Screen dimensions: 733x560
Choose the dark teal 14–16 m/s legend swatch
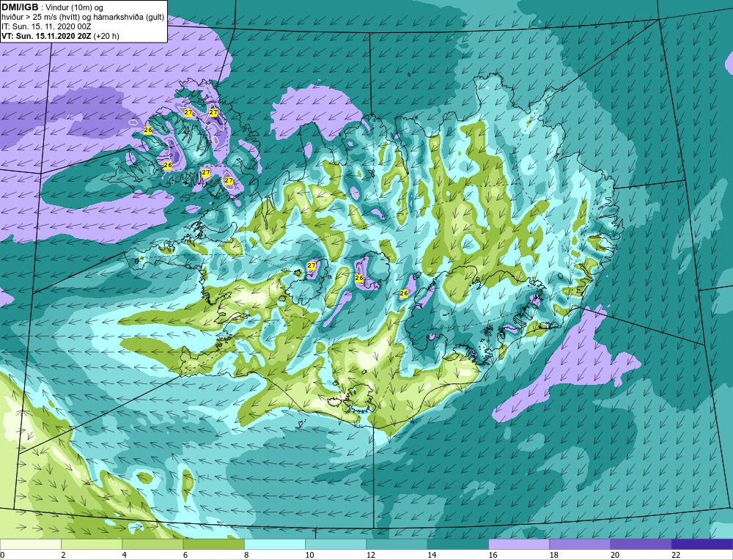click(458, 544)
